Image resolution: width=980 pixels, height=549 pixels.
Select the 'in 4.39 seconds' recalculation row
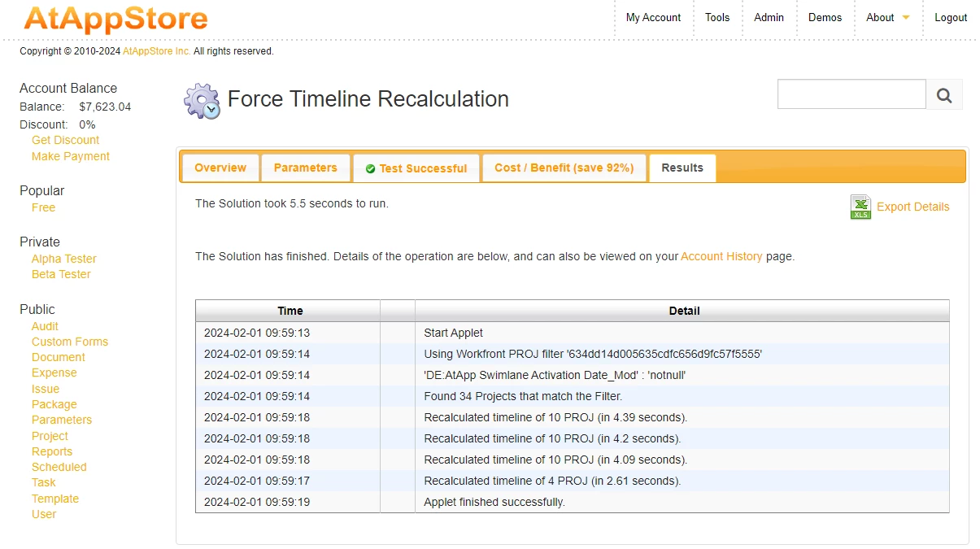click(x=573, y=417)
